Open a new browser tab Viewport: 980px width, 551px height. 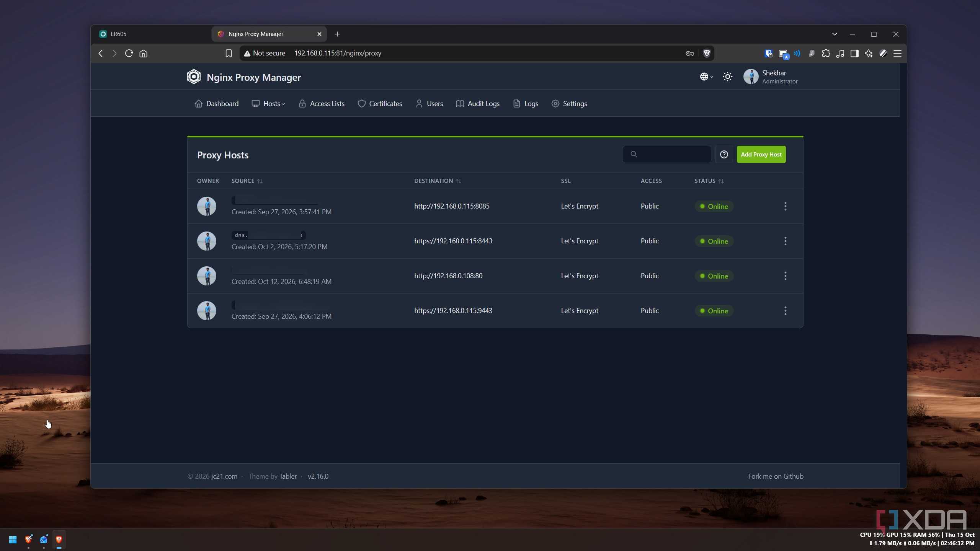(x=337, y=34)
